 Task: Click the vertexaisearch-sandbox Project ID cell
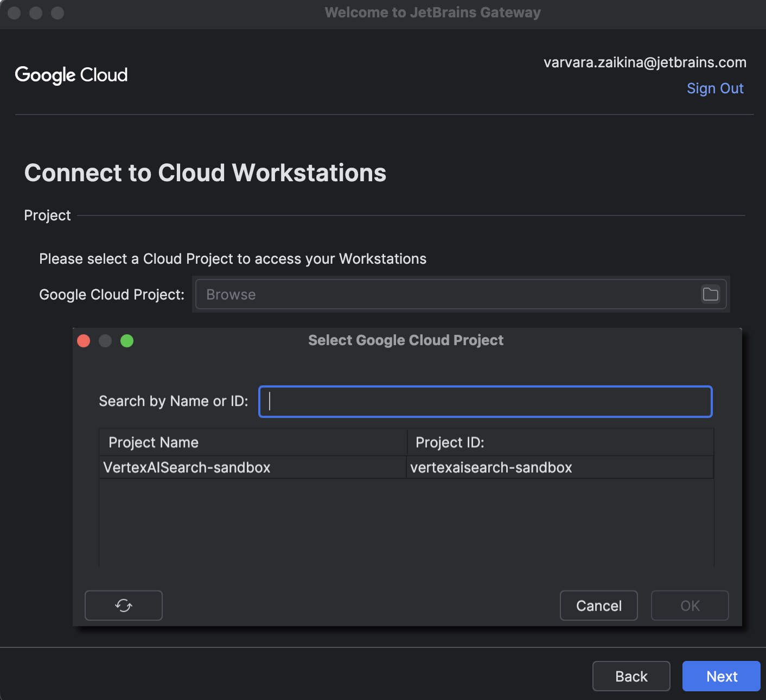point(491,467)
